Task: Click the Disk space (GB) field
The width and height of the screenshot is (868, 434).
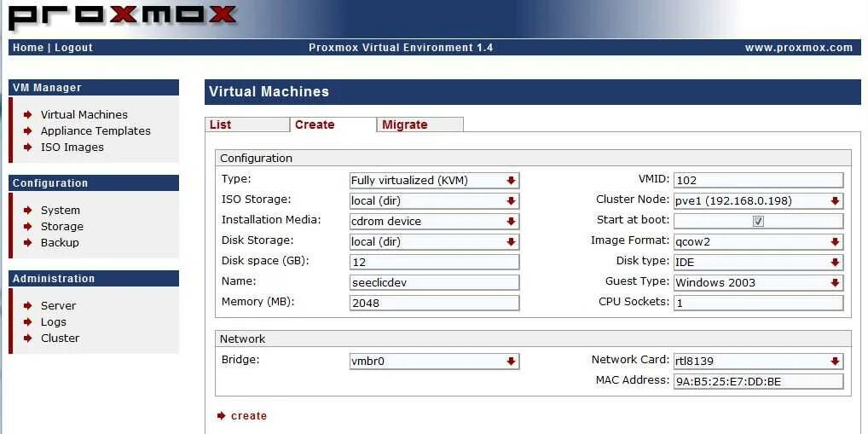Action: [435, 263]
